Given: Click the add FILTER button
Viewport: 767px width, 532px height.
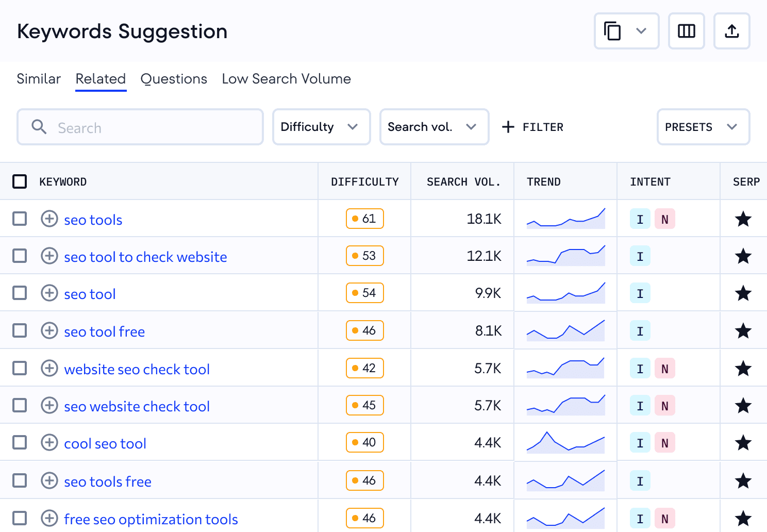Looking at the screenshot, I should pyautogui.click(x=533, y=127).
